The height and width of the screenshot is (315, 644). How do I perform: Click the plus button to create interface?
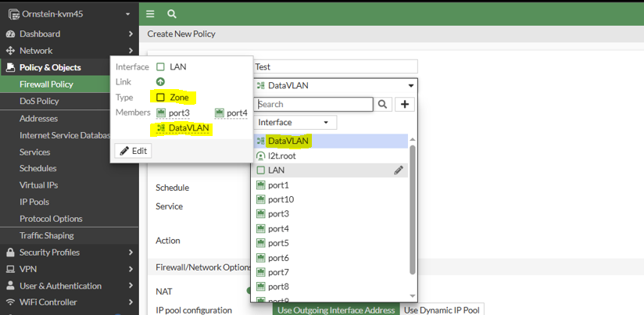[x=405, y=104]
